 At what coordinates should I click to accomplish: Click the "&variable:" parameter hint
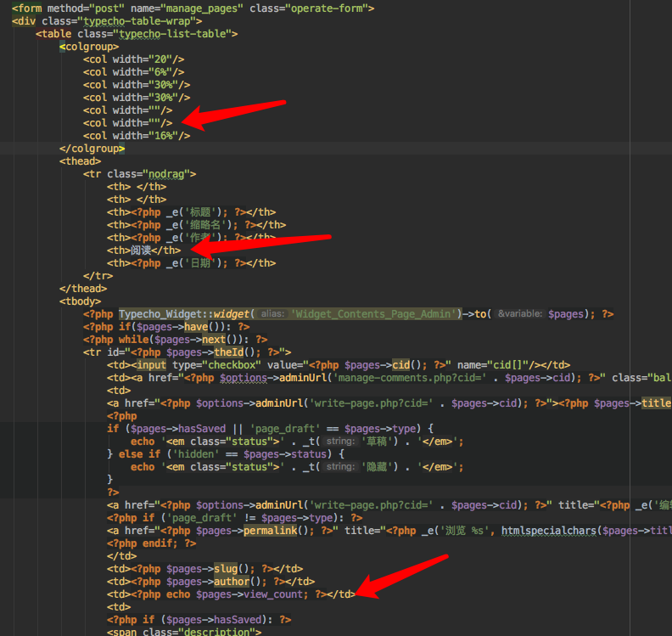coord(521,314)
